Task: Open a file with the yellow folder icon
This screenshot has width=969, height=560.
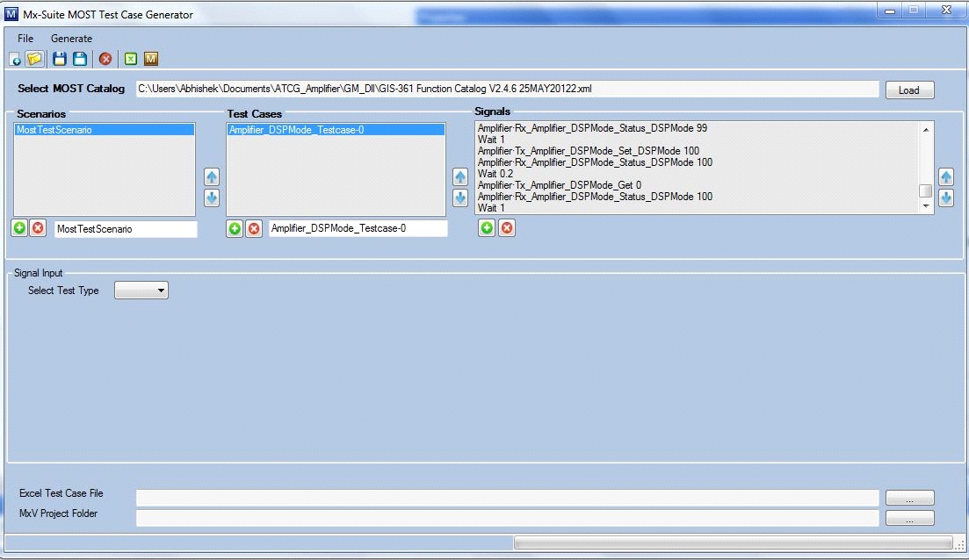Action: pos(34,59)
